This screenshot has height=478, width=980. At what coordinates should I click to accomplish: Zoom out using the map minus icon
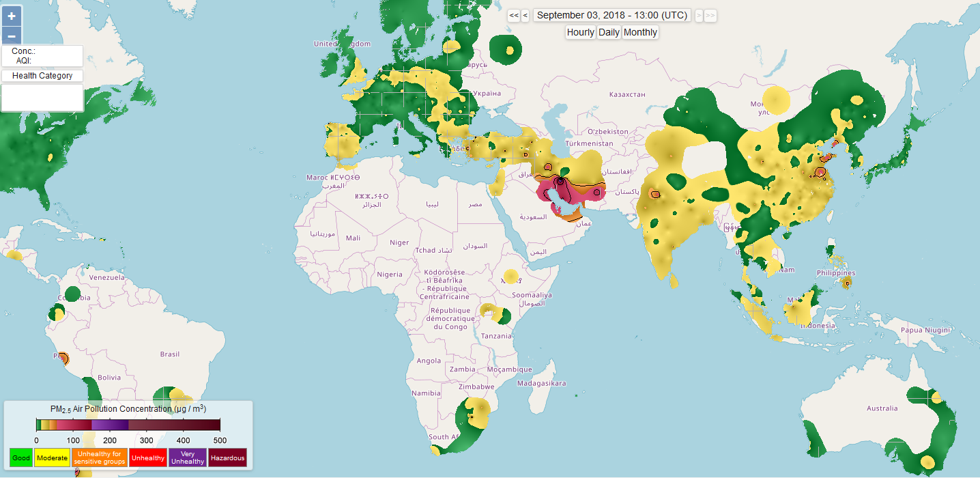(x=11, y=35)
